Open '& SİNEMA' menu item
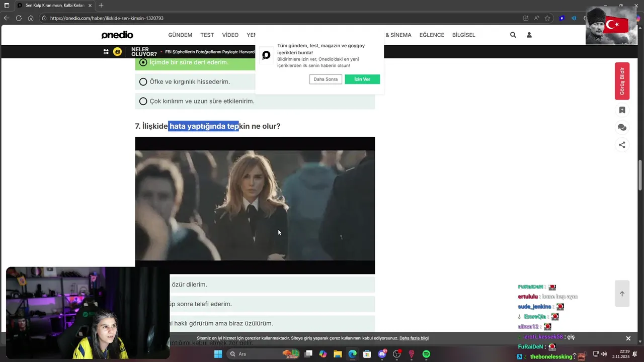 tap(398, 35)
